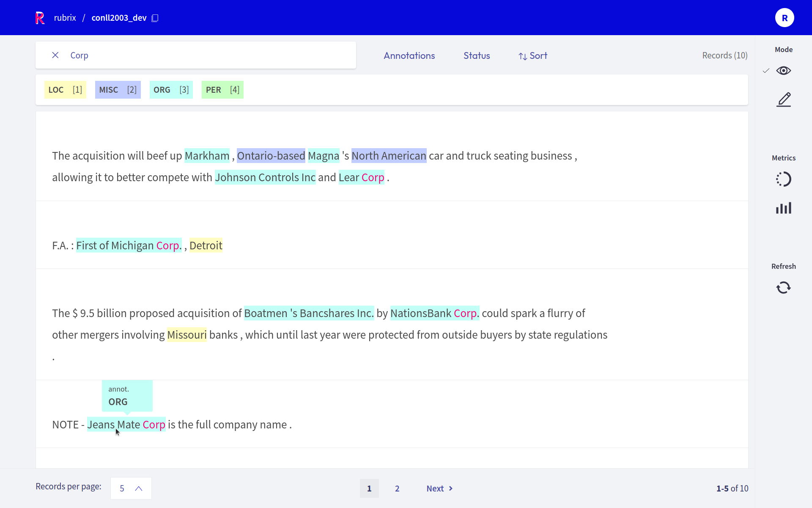Image resolution: width=812 pixels, height=508 pixels.
Task: Click the 1-5 of 10 indicator
Action: coord(732,489)
